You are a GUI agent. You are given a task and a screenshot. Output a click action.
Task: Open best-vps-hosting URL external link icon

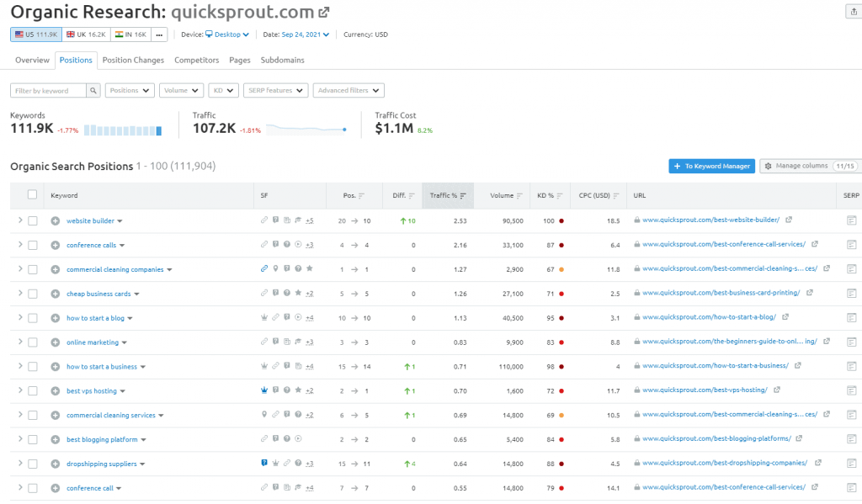pyautogui.click(x=777, y=390)
